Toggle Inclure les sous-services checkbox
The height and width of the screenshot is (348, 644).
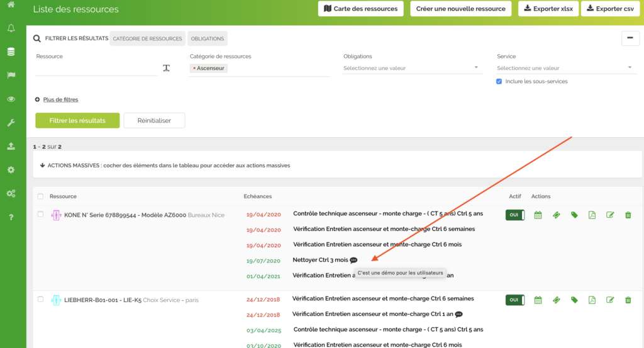(x=499, y=81)
